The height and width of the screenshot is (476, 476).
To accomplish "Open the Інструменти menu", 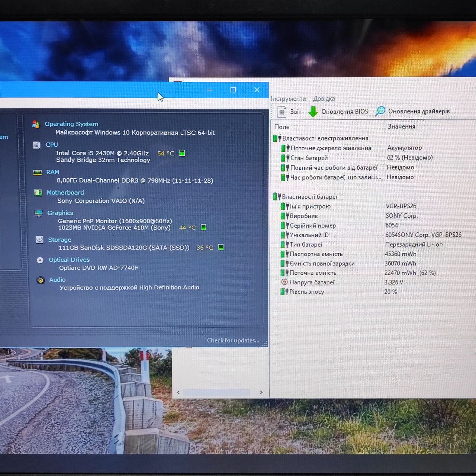I will coord(288,99).
